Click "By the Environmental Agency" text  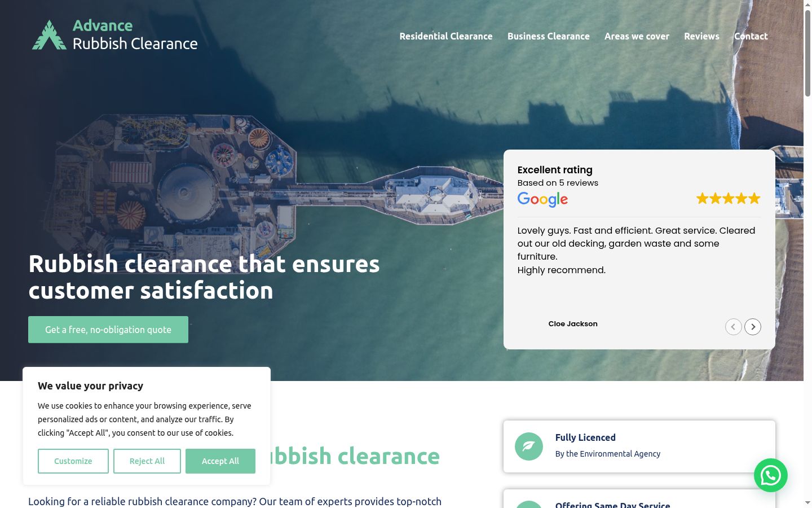click(608, 454)
